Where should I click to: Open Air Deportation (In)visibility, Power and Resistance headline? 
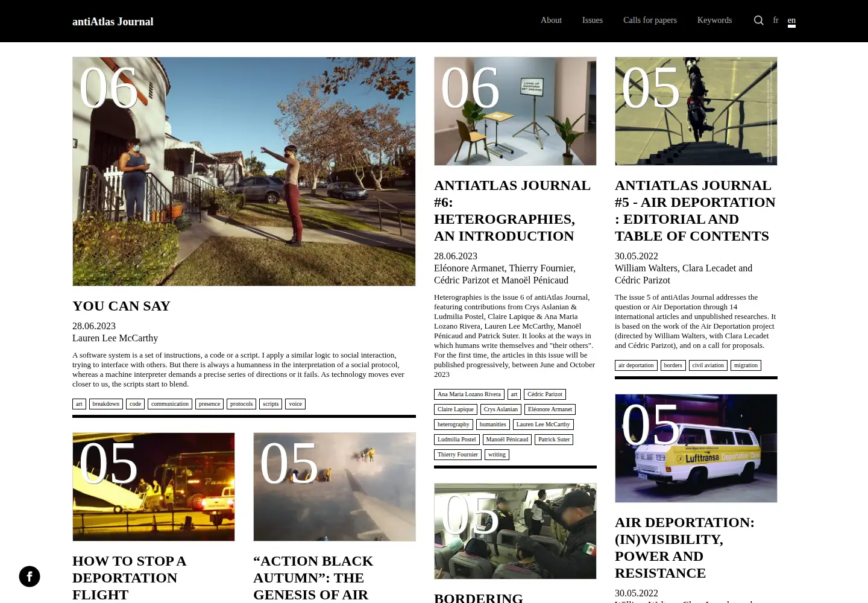coord(685,548)
